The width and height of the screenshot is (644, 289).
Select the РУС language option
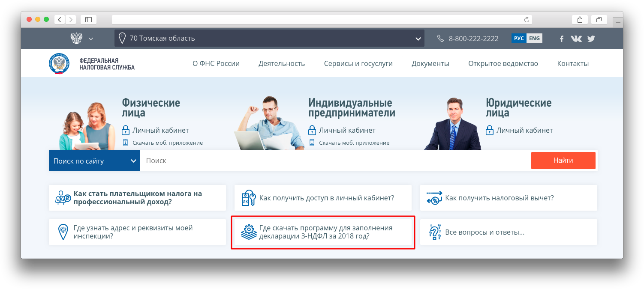click(x=519, y=38)
